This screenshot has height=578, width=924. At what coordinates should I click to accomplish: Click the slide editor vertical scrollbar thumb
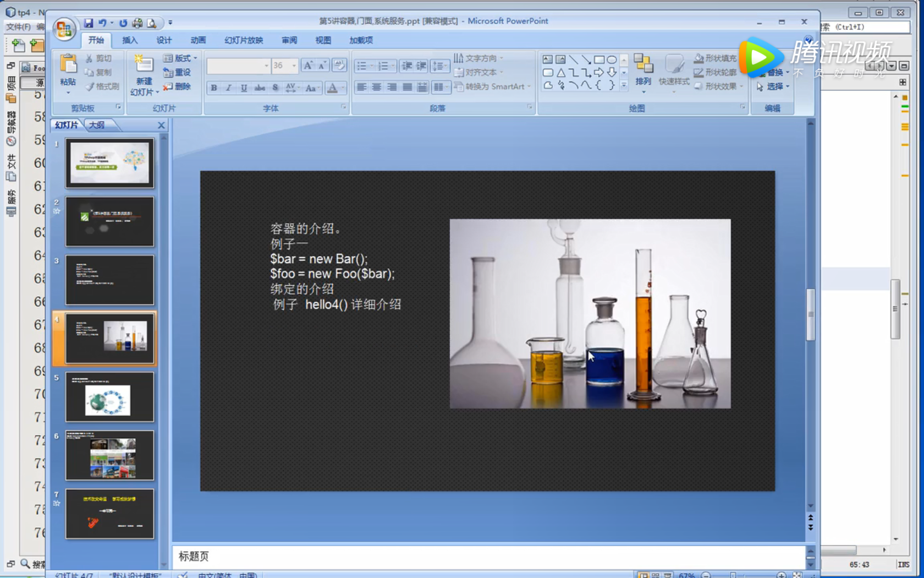[811, 314]
